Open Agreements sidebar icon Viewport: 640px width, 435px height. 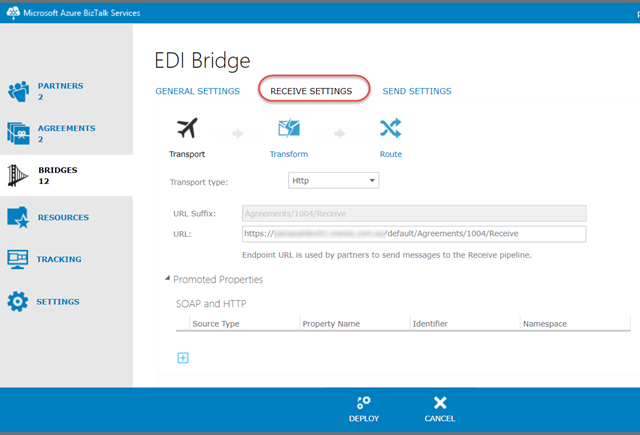(19, 133)
